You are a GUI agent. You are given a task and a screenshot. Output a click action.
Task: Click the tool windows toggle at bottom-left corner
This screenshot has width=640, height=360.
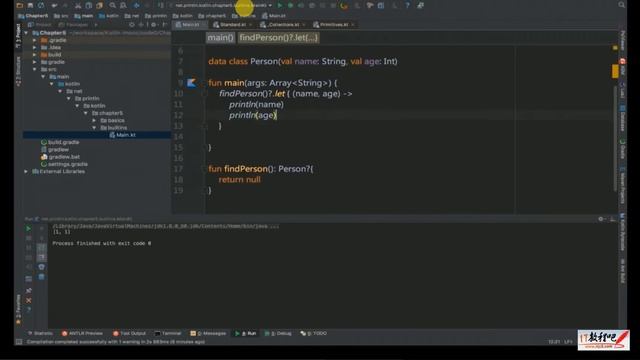pyautogui.click(x=18, y=342)
